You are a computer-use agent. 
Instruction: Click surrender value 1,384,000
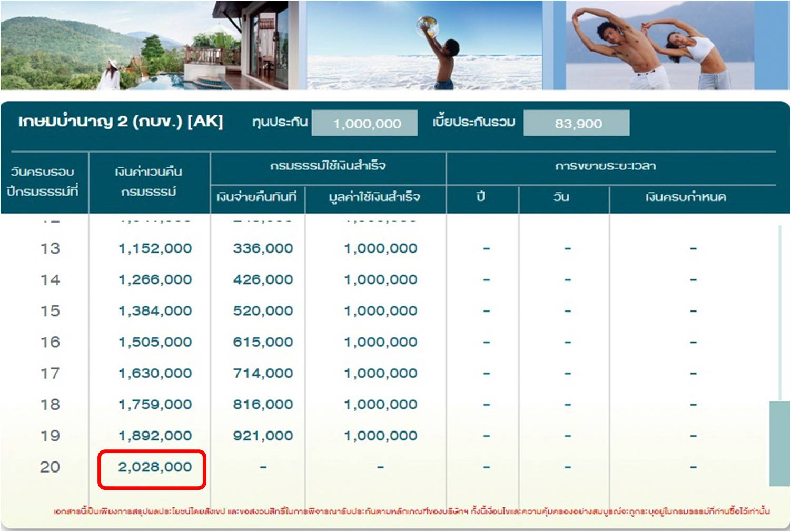(155, 311)
